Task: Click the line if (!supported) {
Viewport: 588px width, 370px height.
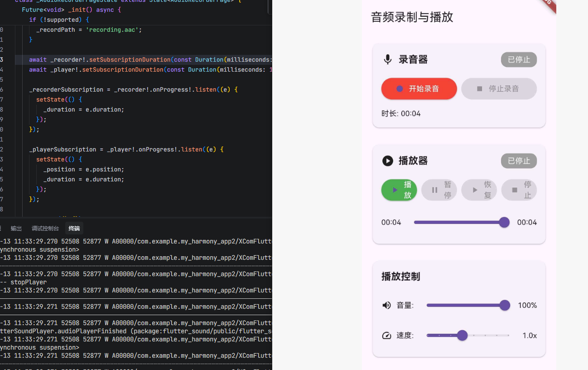Action: pos(59,20)
